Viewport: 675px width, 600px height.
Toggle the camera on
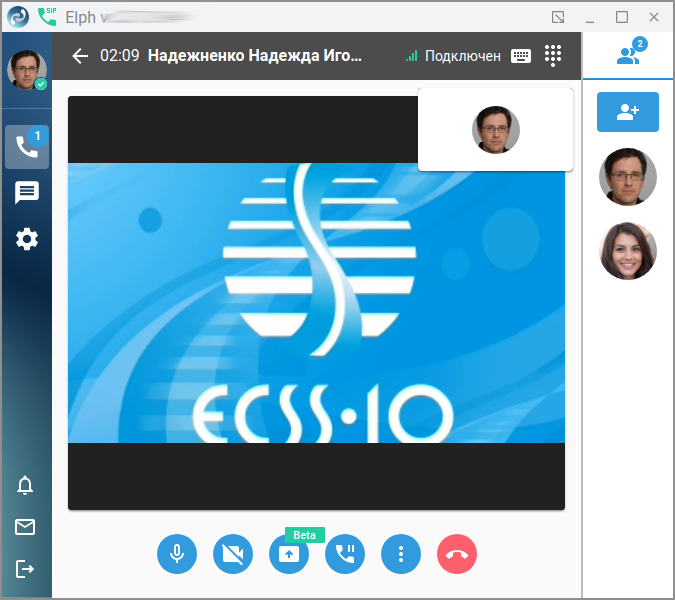(x=233, y=554)
